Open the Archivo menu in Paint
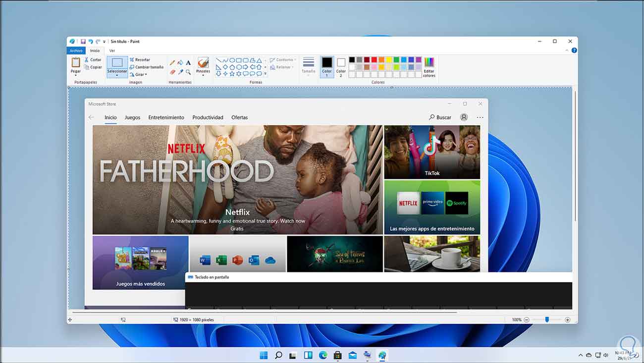This screenshot has width=644, height=363. pyautogui.click(x=76, y=51)
